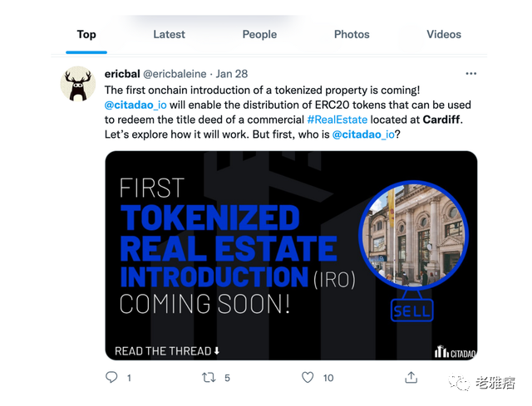Click the reply speech bubble icon
Image resolution: width=532 pixels, height=406 pixels.
111,377
